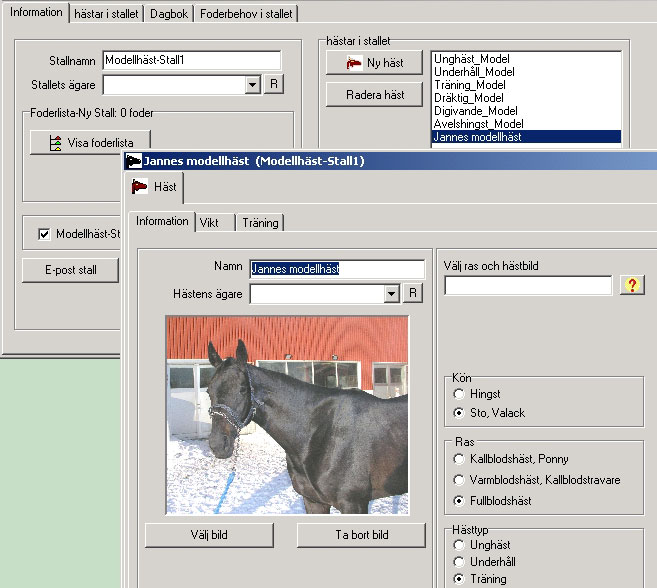The image size is (657, 588).
Task: Toggle the Modellhäst-St checkbox
Action: 44,234
